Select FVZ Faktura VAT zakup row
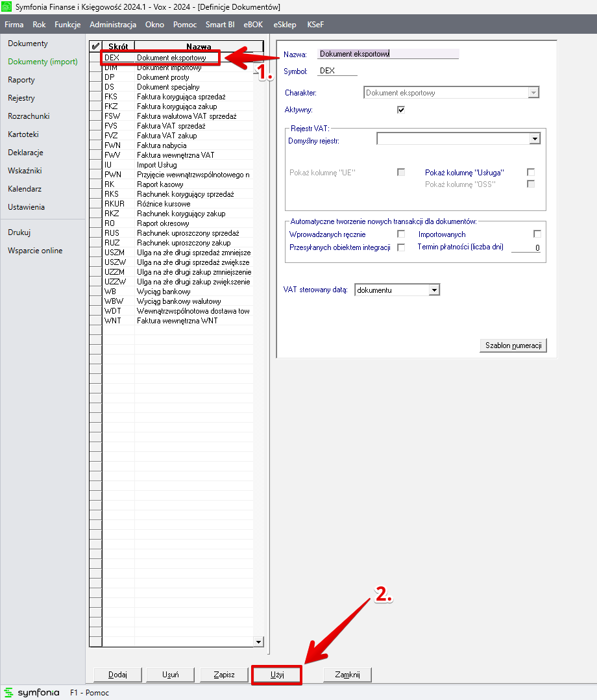Screen dimensions: 597x700 click(x=178, y=136)
